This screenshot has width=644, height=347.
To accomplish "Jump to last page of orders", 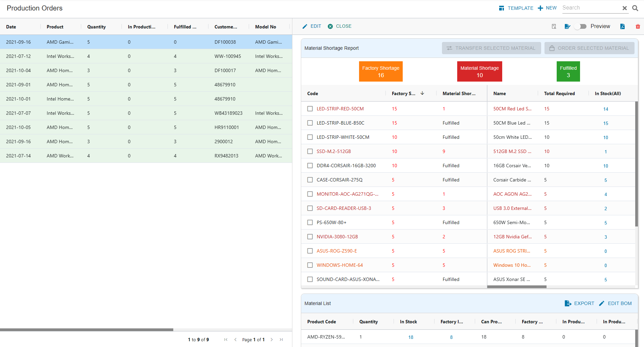I will (x=281, y=340).
